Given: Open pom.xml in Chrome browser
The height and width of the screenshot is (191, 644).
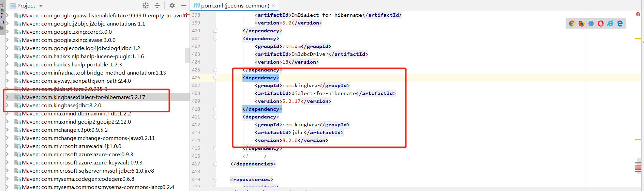Looking at the screenshot, I should 572,23.
